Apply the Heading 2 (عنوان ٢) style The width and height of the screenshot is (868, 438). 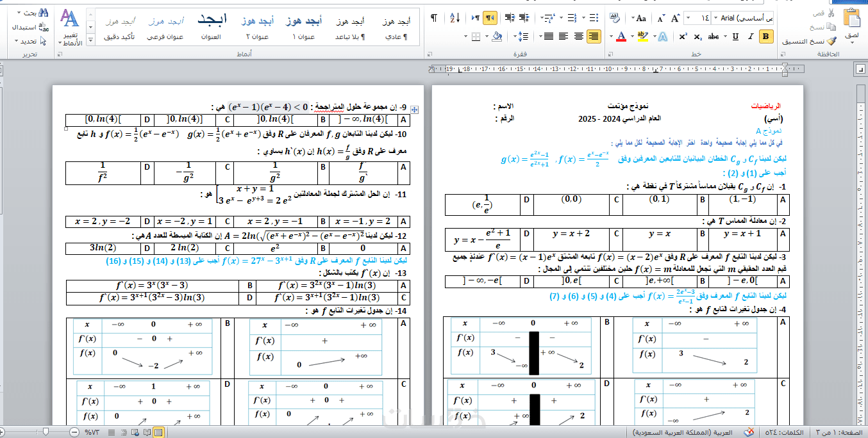point(257,27)
